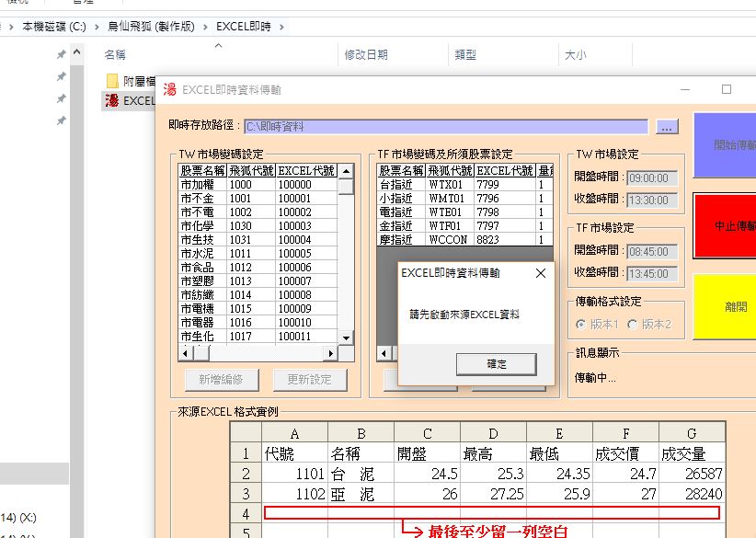This screenshot has height=538, width=756.
Task: Click the TW table scroll-down arrow
Action: coord(346,338)
